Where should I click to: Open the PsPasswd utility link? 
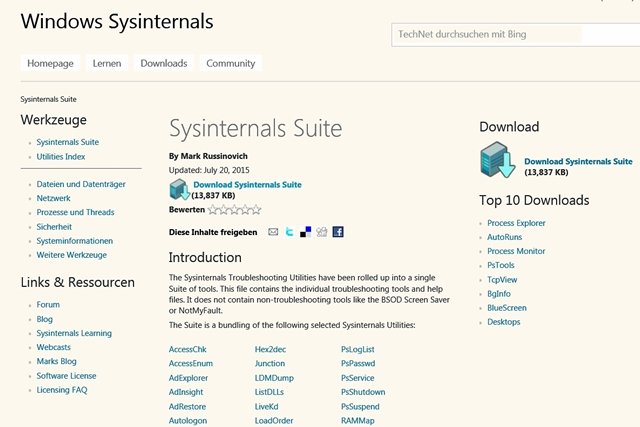(x=358, y=363)
